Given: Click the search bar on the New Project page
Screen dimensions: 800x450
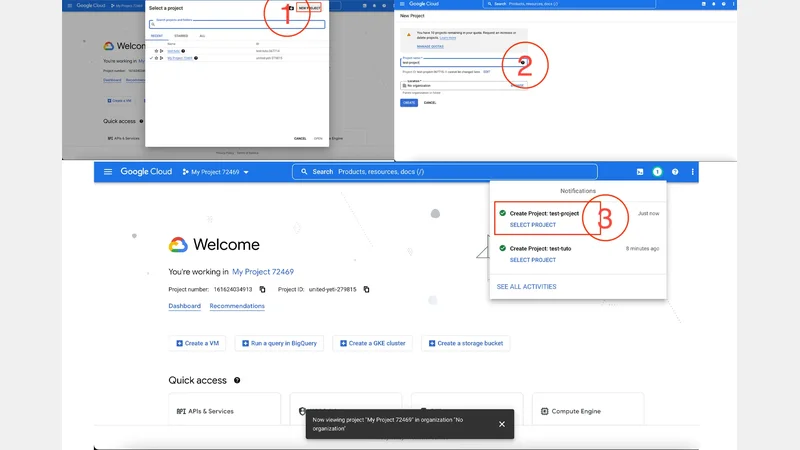Looking at the screenshot, I should coord(569,4).
